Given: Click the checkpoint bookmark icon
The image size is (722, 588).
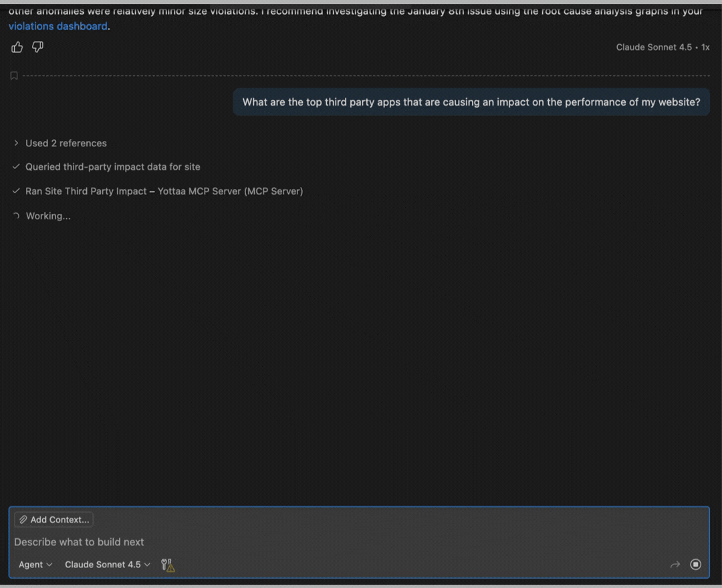Looking at the screenshot, I should [x=14, y=76].
